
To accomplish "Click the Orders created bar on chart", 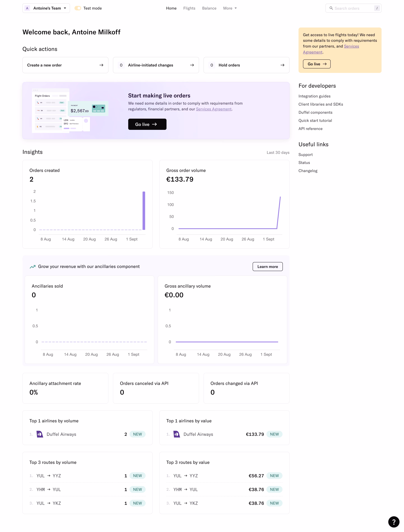I will click(x=144, y=211).
